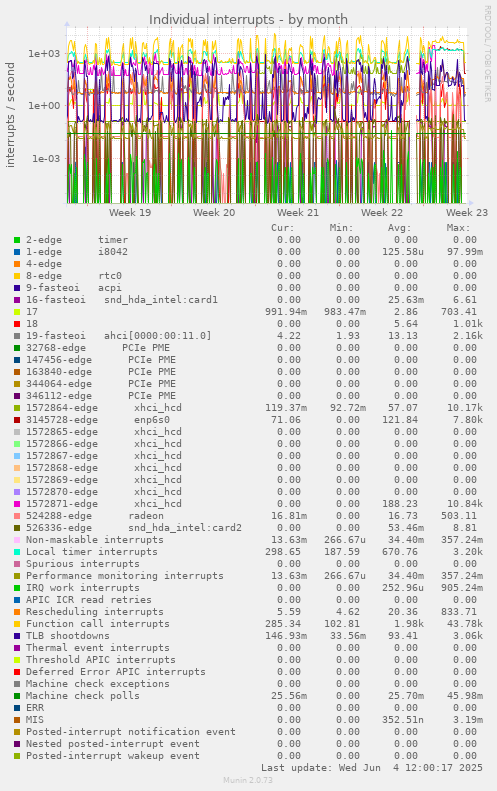Click the Week 23 axis label

pos(467,212)
